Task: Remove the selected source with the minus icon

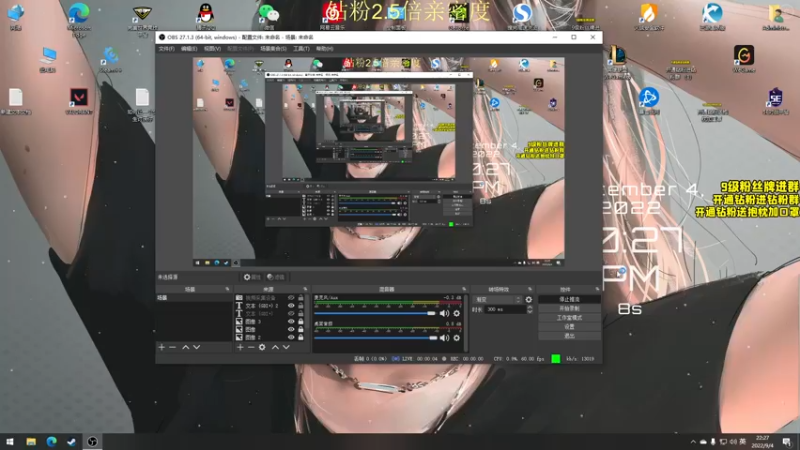Action: point(251,347)
